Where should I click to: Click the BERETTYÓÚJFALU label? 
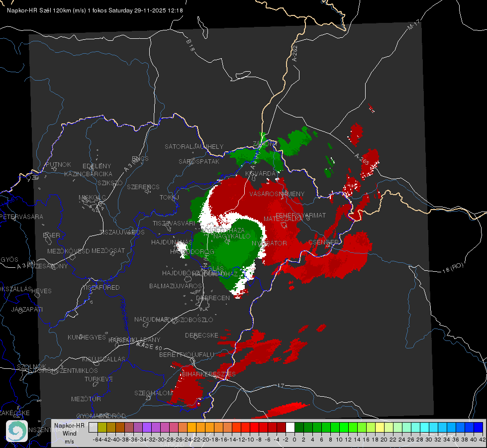coord(187,354)
